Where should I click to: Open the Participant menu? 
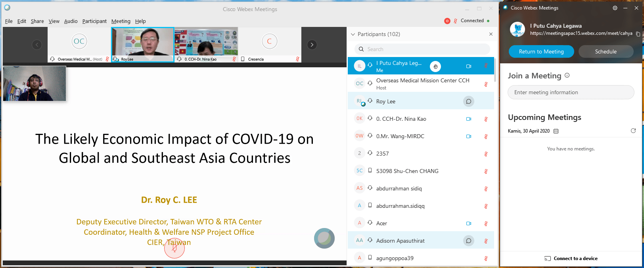point(94,21)
